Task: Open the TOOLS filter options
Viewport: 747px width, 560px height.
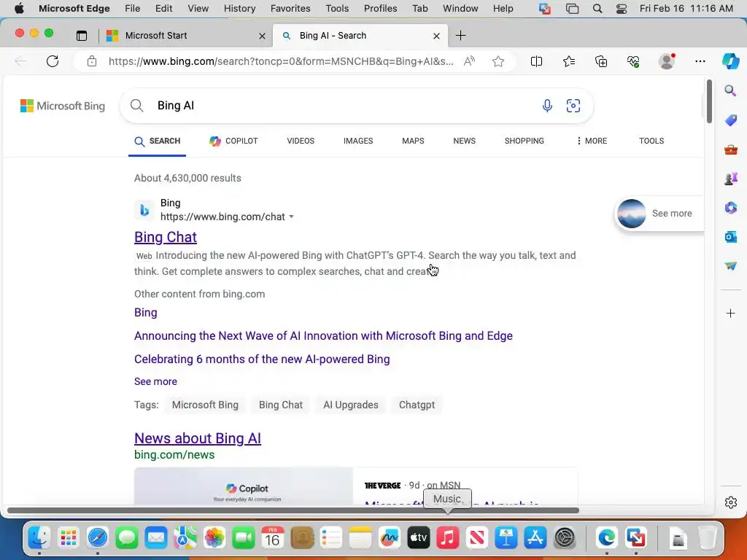Action: 651,141
